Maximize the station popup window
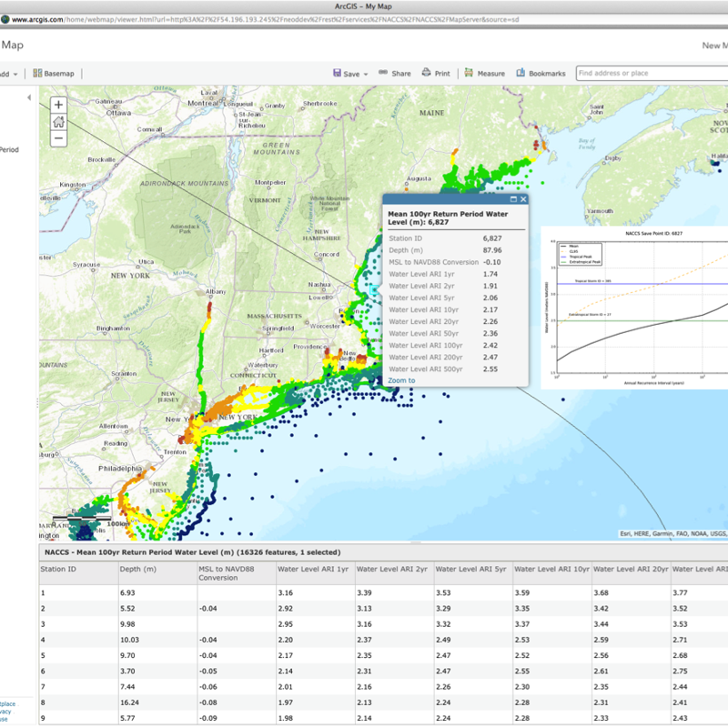Screen dimensions: 728x728 pyautogui.click(x=512, y=199)
